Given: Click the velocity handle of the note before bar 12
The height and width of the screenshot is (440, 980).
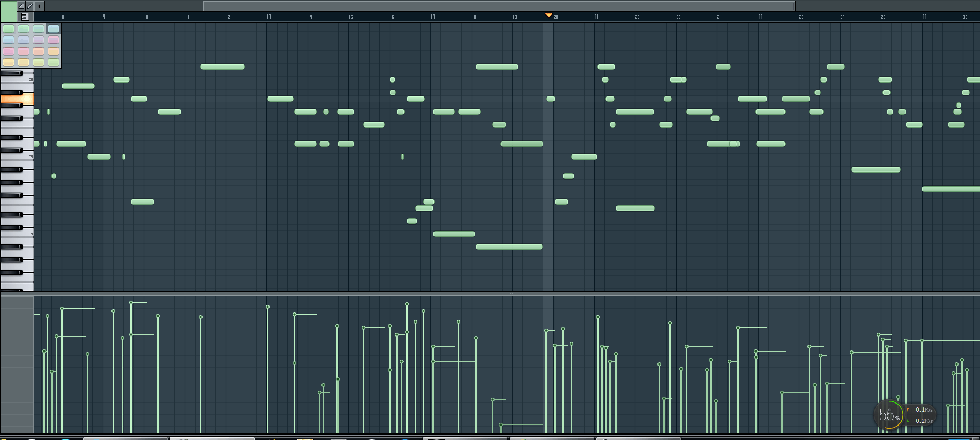Looking at the screenshot, I should (200, 317).
